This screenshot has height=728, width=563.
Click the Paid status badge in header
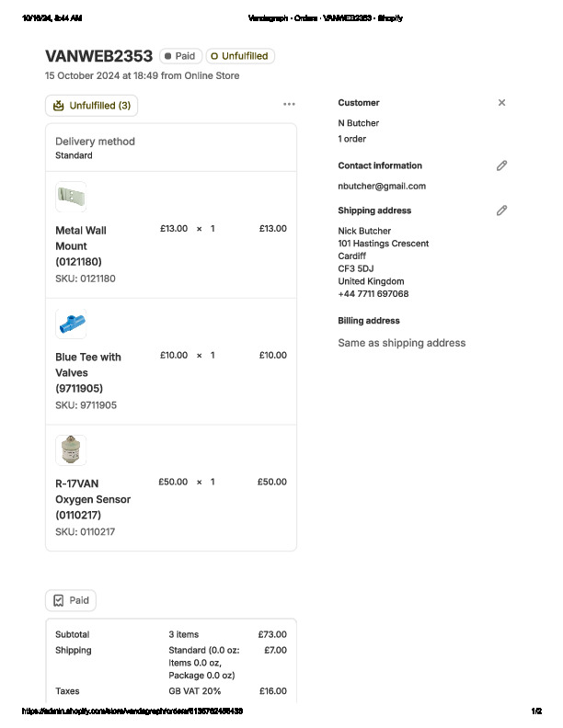pyautogui.click(x=179, y=56)
